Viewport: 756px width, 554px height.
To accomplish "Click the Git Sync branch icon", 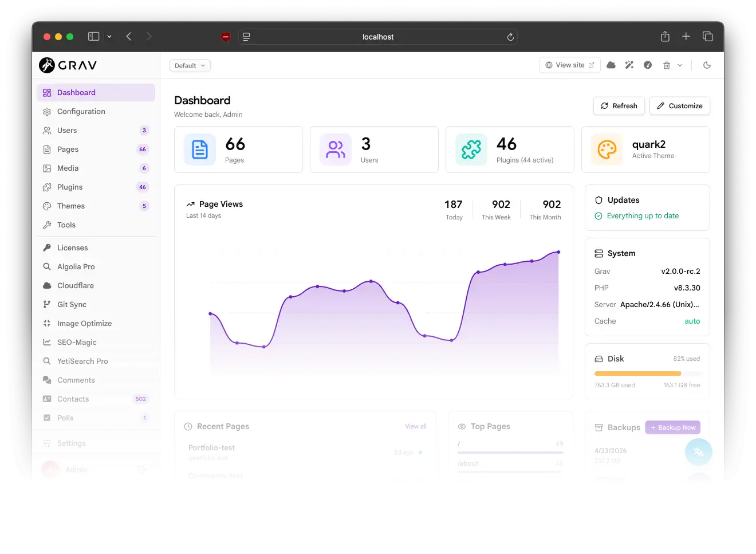I will click(x=47, y=305).
